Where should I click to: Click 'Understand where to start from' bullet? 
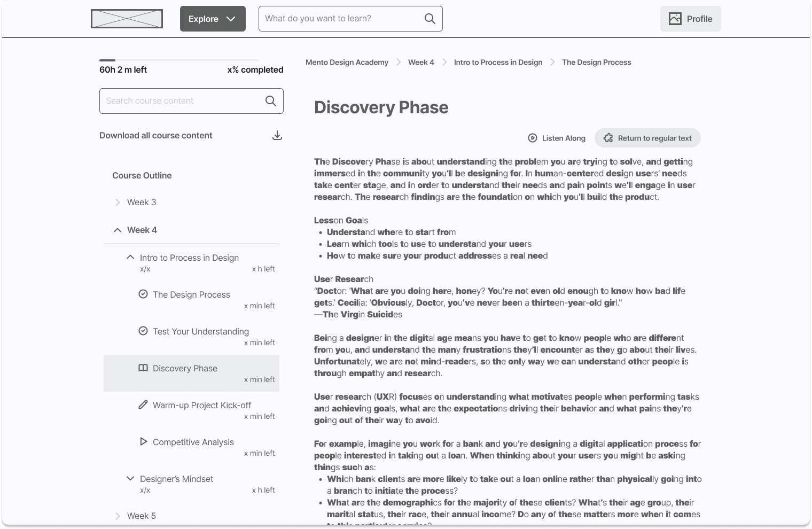(391, 232)
